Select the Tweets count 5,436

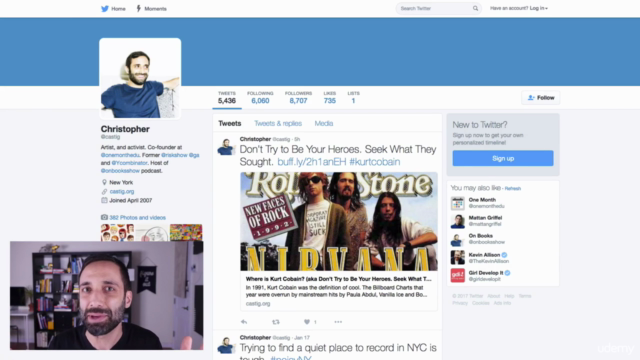point(227,98)
